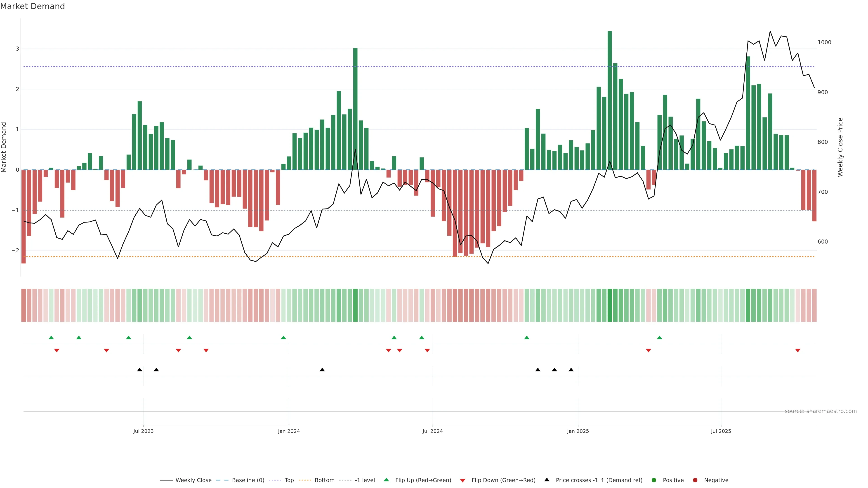Click Positive green circle legend icon

click(x=654, y=480)
